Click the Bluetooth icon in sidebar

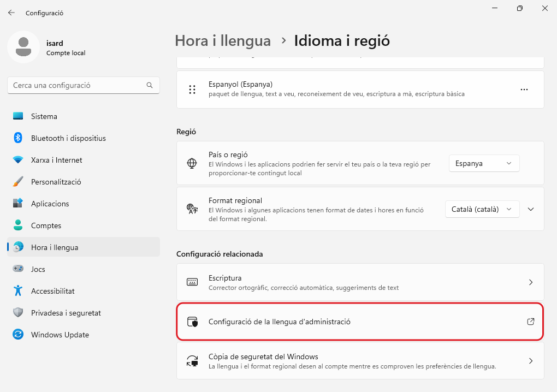18,138
